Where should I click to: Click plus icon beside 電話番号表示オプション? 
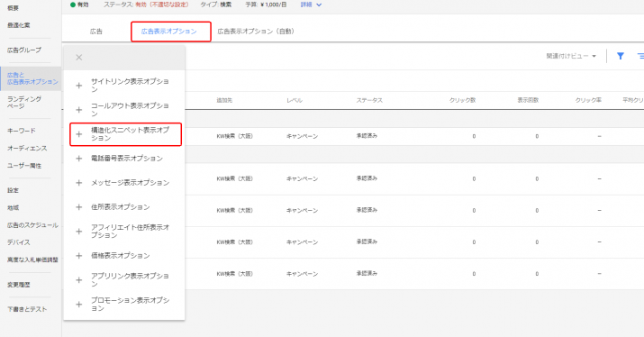pos(79,159)
